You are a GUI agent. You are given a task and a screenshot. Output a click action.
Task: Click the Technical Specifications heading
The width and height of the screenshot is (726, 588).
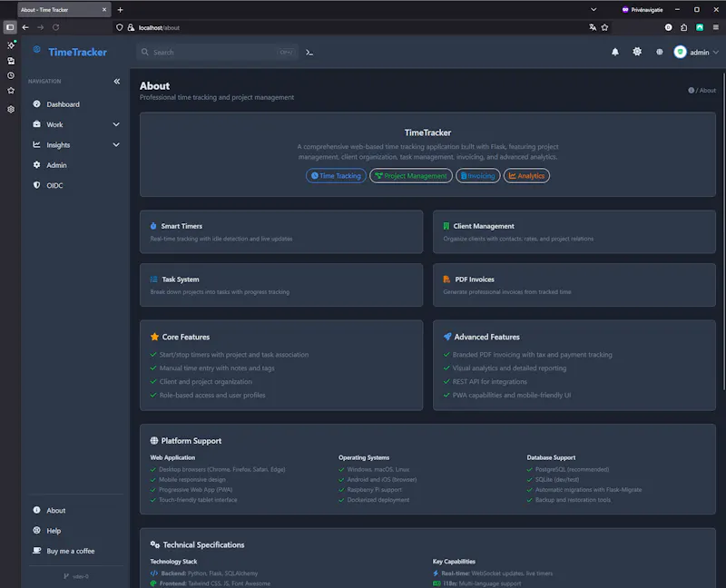[x=203, y=545]
